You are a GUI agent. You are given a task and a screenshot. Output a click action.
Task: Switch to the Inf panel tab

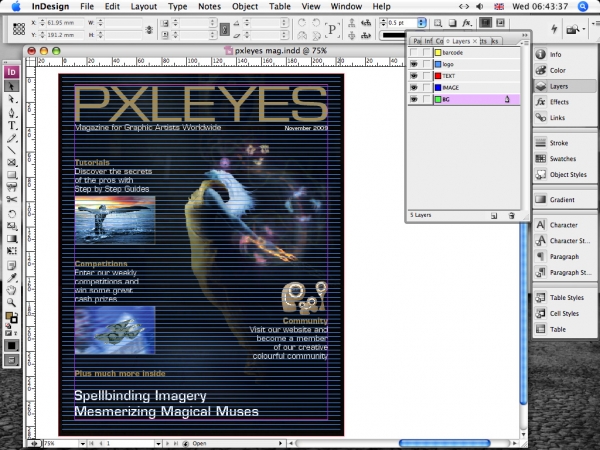428,41
